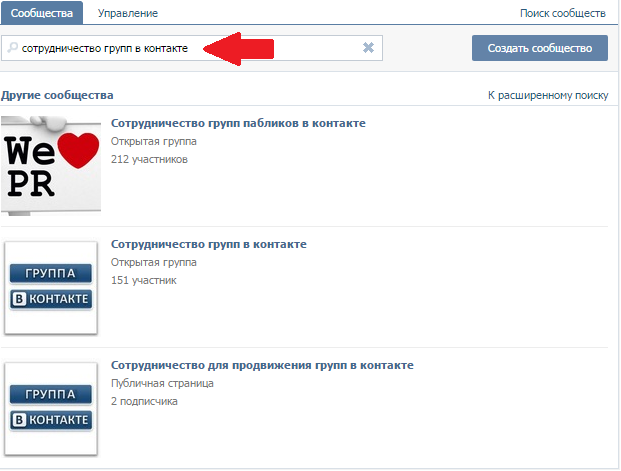
Task: Switch to the Сообщества tab
Action: (42, 13)
